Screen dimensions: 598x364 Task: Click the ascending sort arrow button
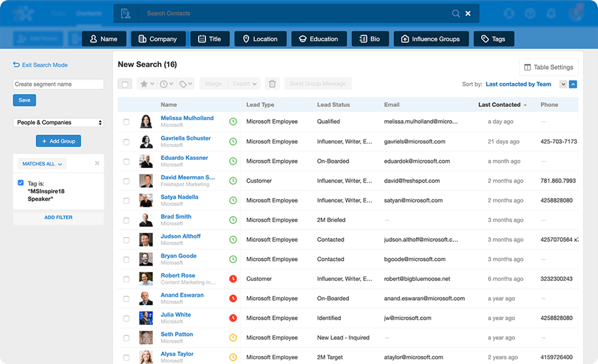click(x=573, y=84)
